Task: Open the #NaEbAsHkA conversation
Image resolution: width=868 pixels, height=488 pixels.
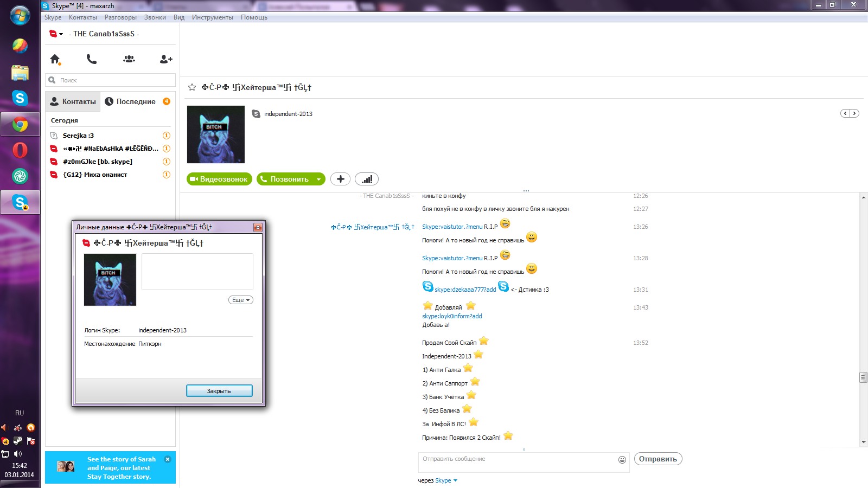Action: tap(111, 149)
